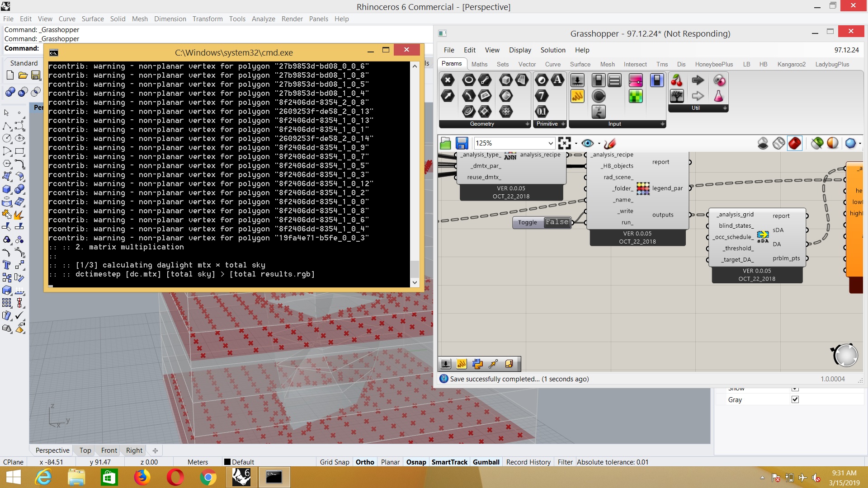Expand the Input panel plus arrow
Screen dimensions: 868x488
[x=662, y=124]
